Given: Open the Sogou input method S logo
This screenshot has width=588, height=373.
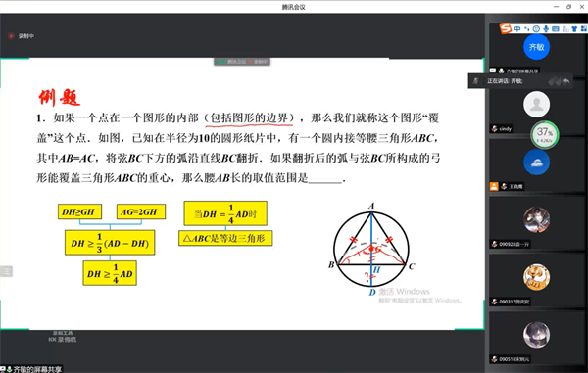Looking at the screenshot, I should (x=506, y=28).
